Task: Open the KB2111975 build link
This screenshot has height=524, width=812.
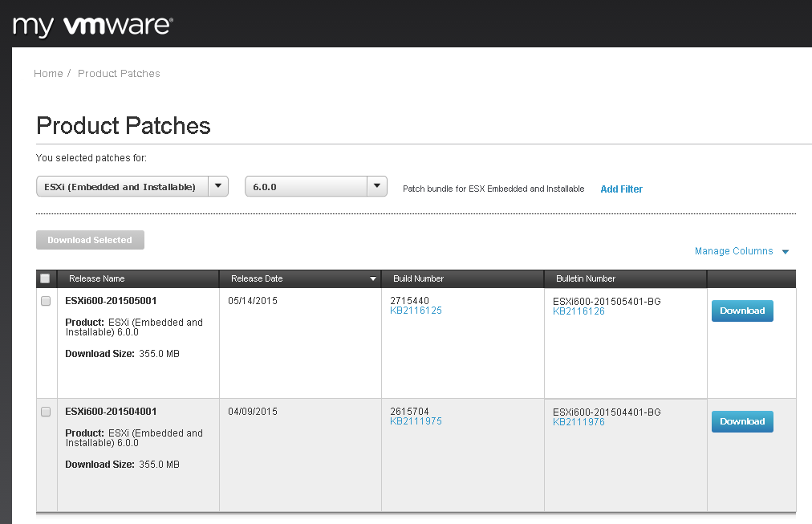Action: (x=416, y=421)
